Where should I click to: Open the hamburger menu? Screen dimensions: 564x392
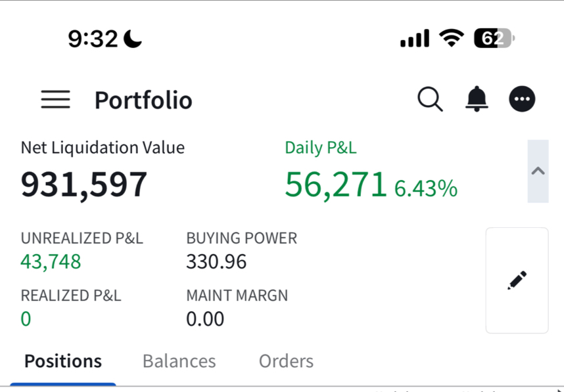pyautogui.click(x=55, y=99)
